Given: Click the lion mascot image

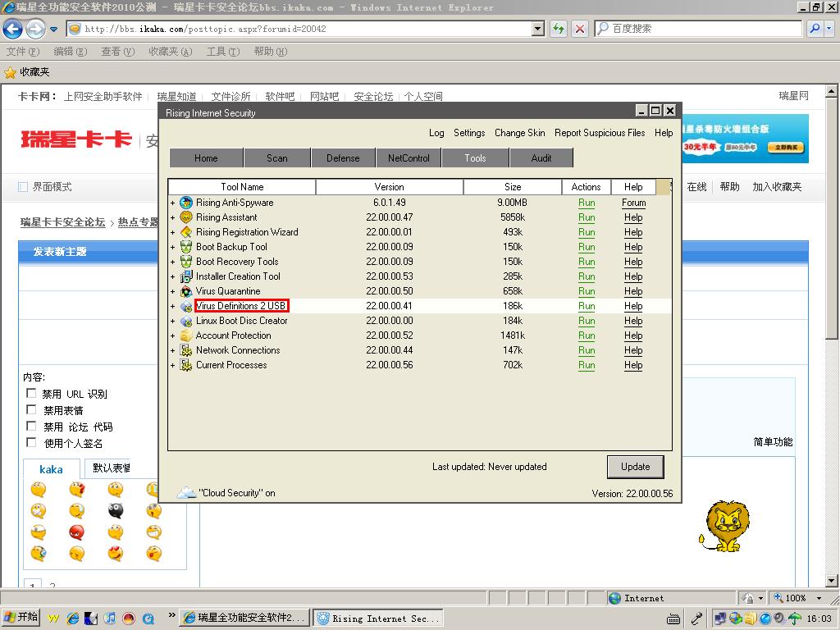Looking at the screenshot, I should point(724,526).
